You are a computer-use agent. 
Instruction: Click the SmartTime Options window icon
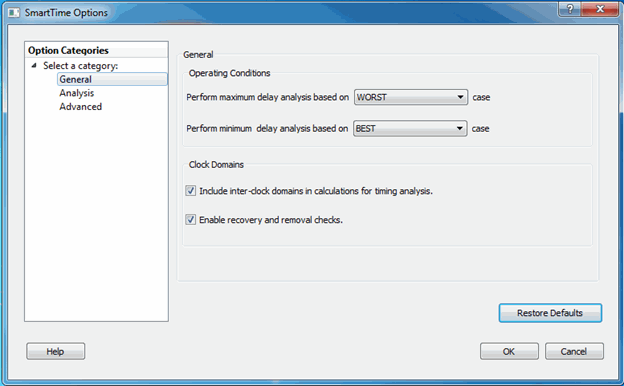[x=14, y=13]
